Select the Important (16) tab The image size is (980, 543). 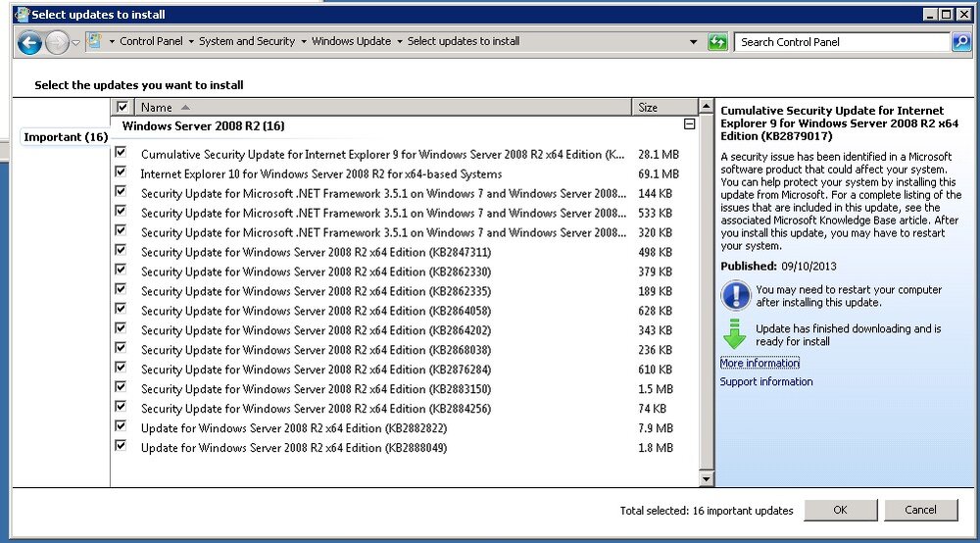coord(66,137)
